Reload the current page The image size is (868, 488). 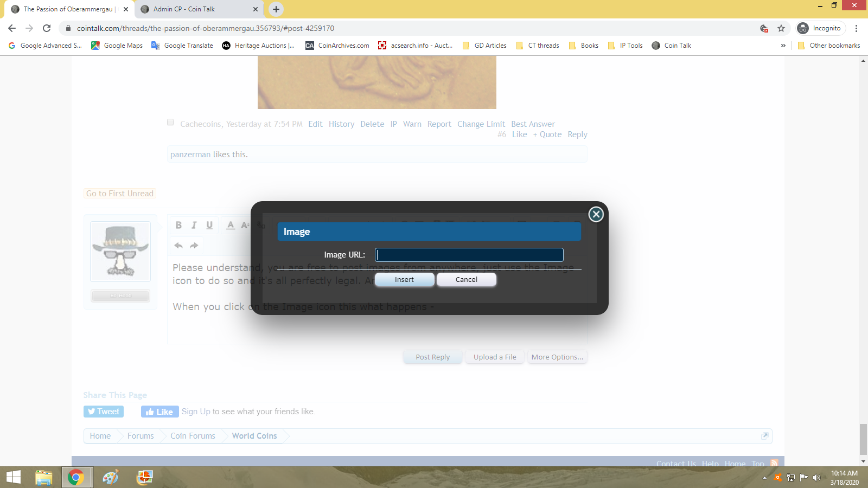[47, 28]
